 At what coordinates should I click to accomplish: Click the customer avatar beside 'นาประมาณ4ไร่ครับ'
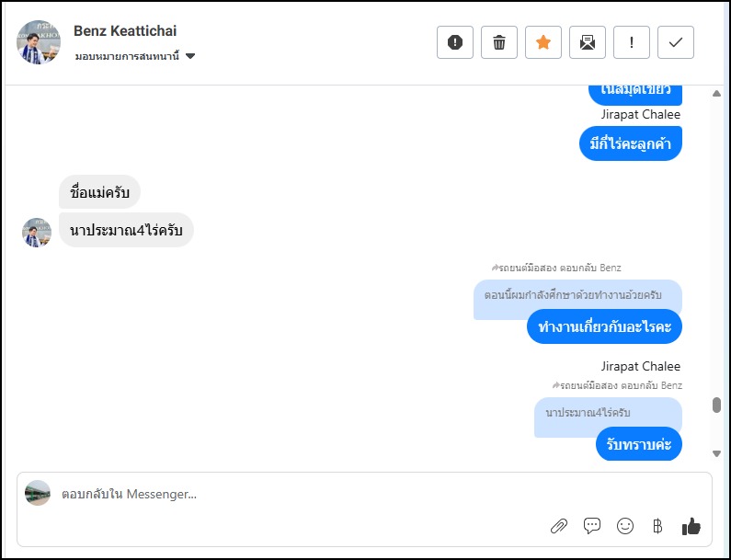tap(37, 233)
